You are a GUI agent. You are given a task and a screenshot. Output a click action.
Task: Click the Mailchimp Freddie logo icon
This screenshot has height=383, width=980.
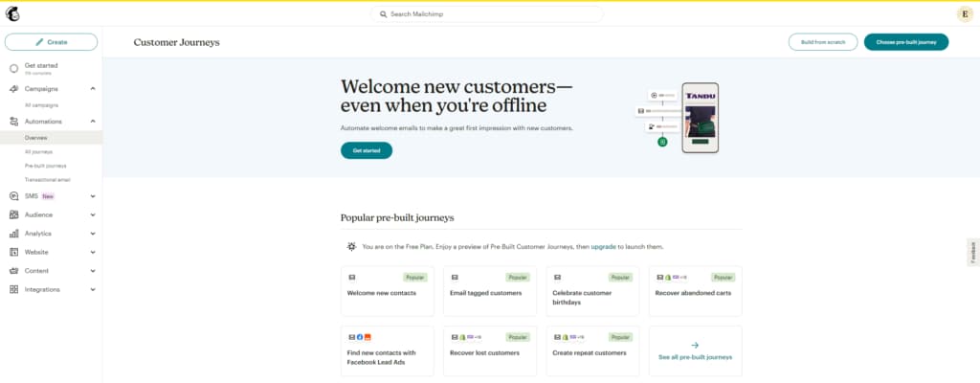12,13
